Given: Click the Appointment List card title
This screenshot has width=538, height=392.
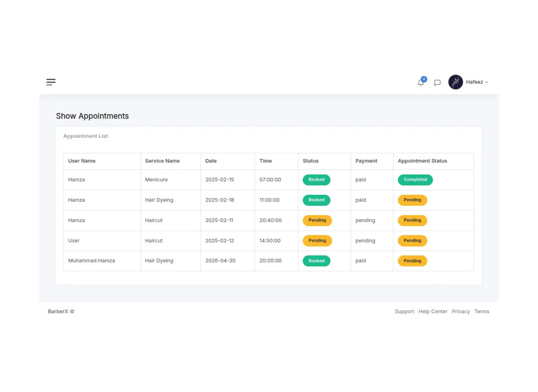Looking at the screenshot, I should [x=86, y=136].
